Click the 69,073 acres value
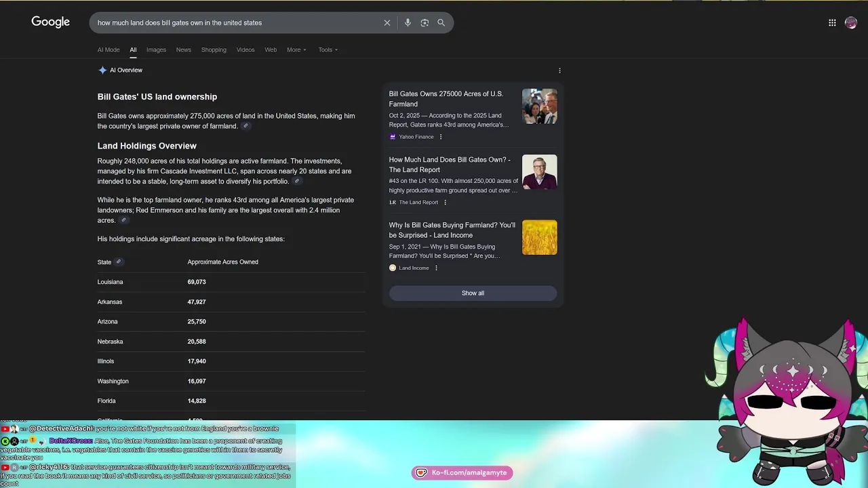Image resolution: width=868 pixels, height=488 pixels. 197,282
